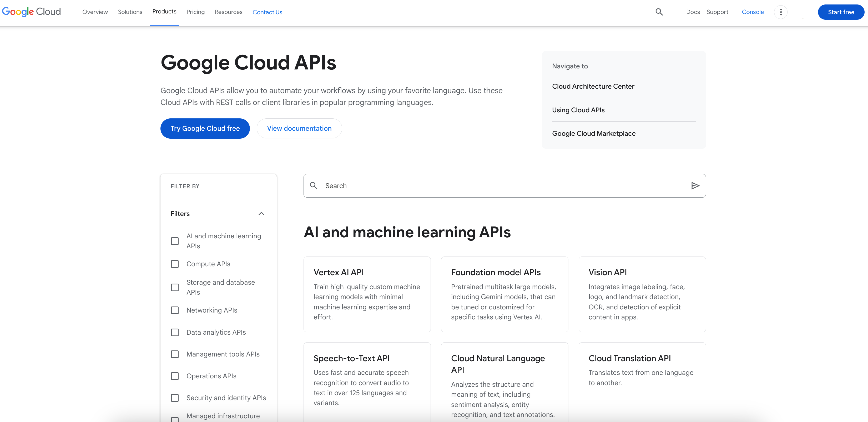Open the header search magnifier icon
This screenshot has width=868, height=422.
(659, 12)
